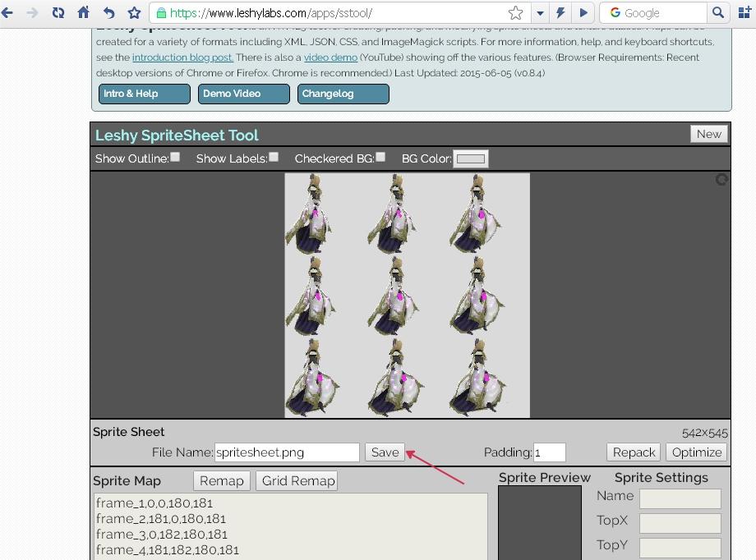Turn on the Checkered BG checkbox
756x560 pixels.
(380, 157)
